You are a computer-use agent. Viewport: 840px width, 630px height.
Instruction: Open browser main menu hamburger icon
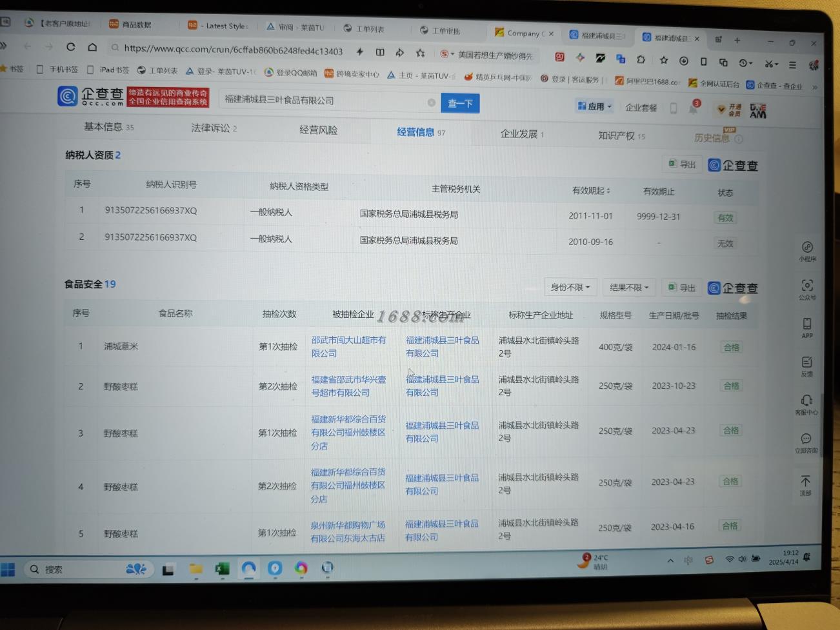pyautogui.click(x=792, y=64)
